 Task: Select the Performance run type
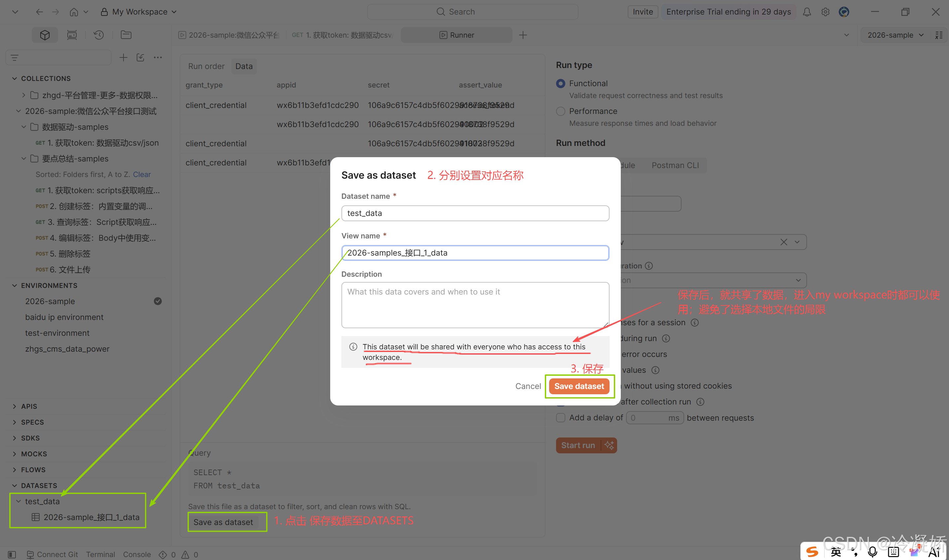pos(561,111)
